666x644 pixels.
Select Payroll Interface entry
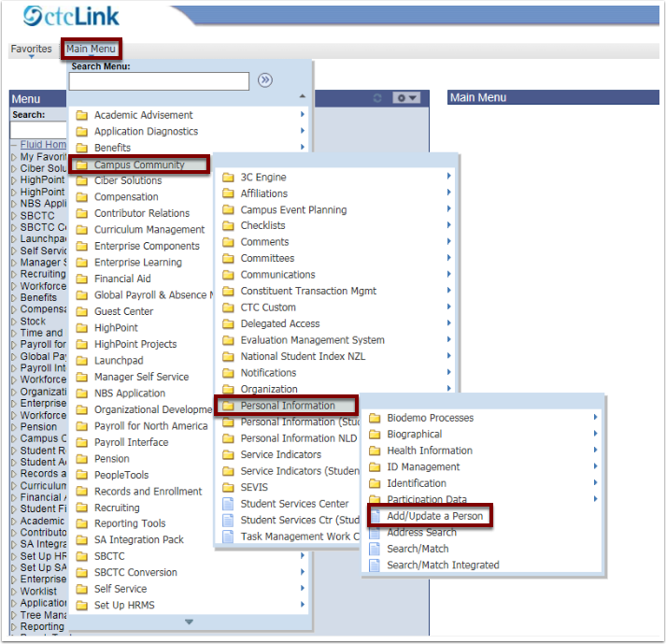click(x=132, y=442)
